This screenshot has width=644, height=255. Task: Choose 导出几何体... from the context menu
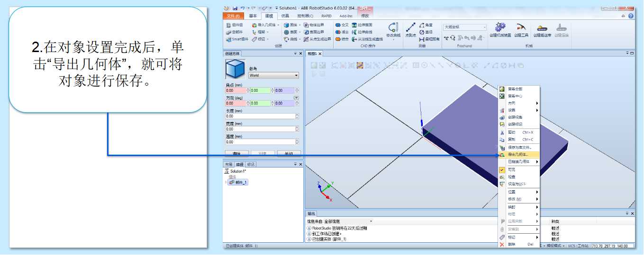coord(519,154)
